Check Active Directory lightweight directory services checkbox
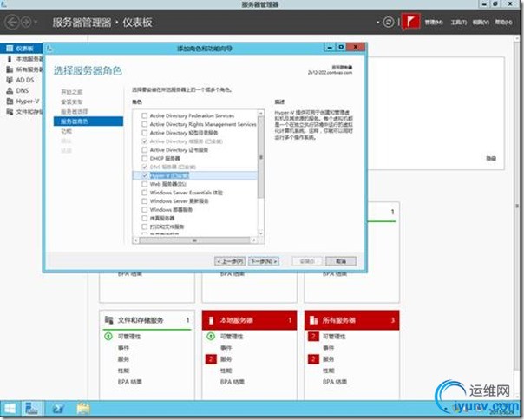The image size is (524, 420). (144, 133)
